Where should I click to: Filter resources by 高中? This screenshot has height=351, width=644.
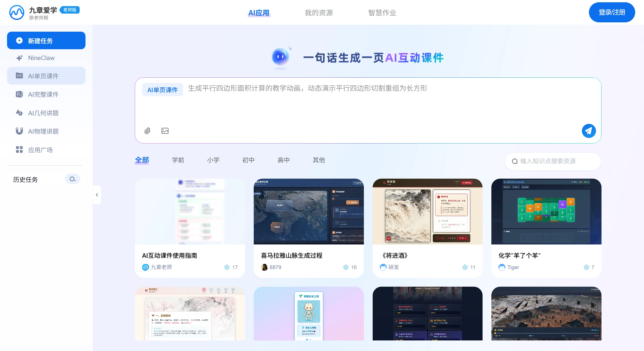point(283,160)
